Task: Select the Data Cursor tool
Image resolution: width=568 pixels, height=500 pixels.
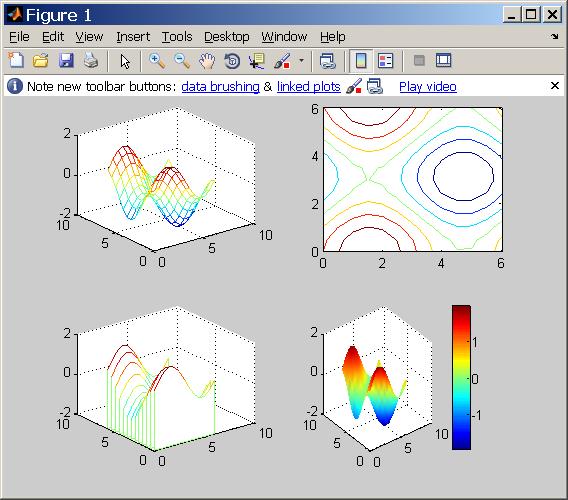Action: click(x=257, y=61)
